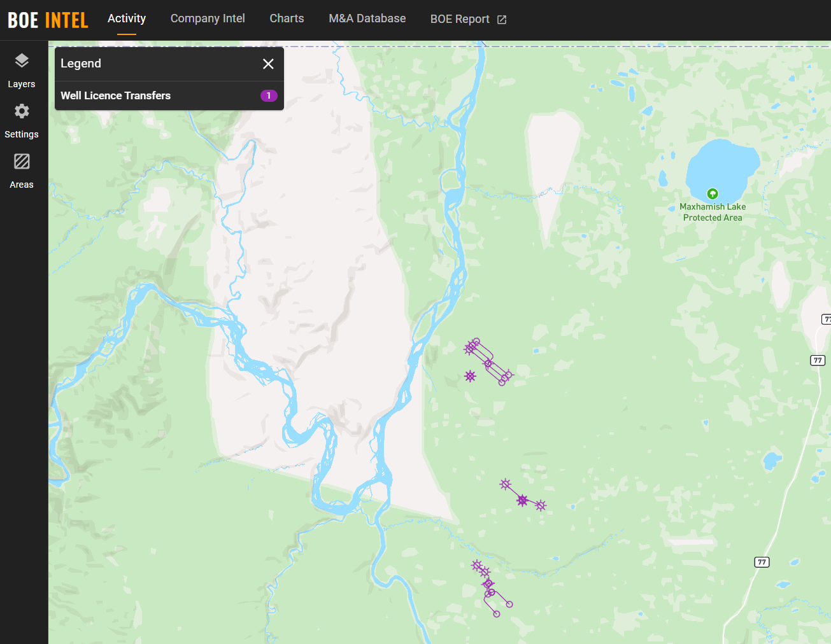Viewport: 831px width, 644px height.
Task: Click the green Maxhamish Lake park marker
Action: click(713, 194)
